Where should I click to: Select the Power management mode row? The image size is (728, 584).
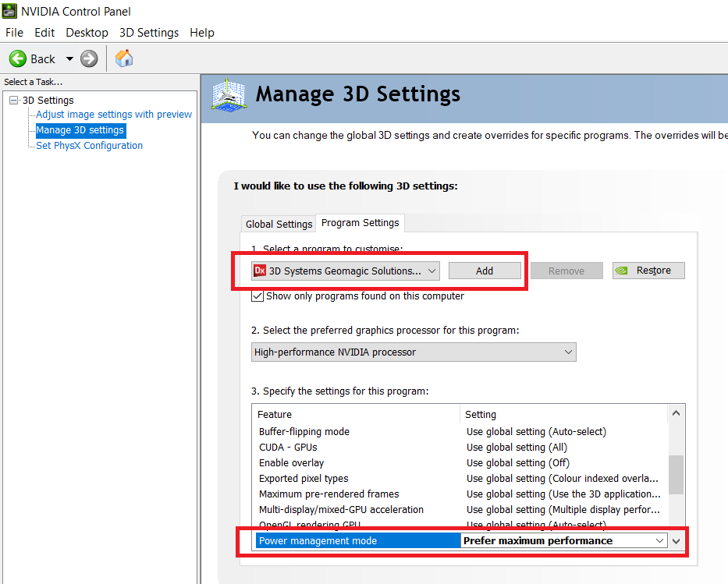(x=358, y=541)
